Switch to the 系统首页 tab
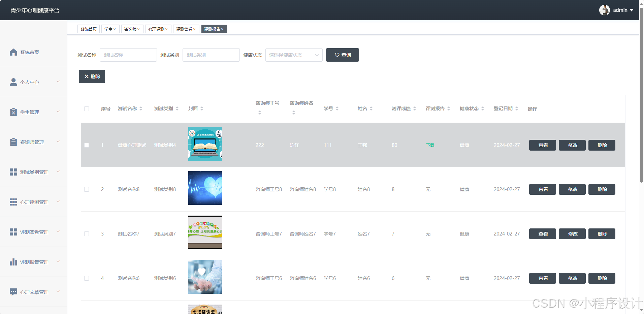 [x=89, y=29]
